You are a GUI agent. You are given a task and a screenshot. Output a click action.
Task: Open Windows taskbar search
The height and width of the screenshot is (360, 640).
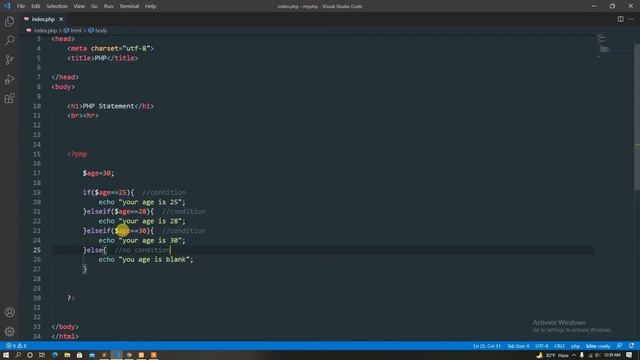(x=18, y=355)
